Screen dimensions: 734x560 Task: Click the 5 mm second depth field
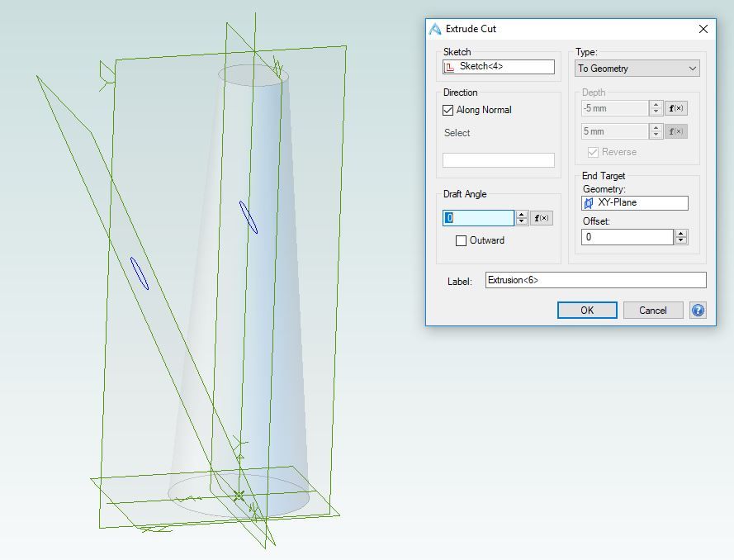click(614, 131)
